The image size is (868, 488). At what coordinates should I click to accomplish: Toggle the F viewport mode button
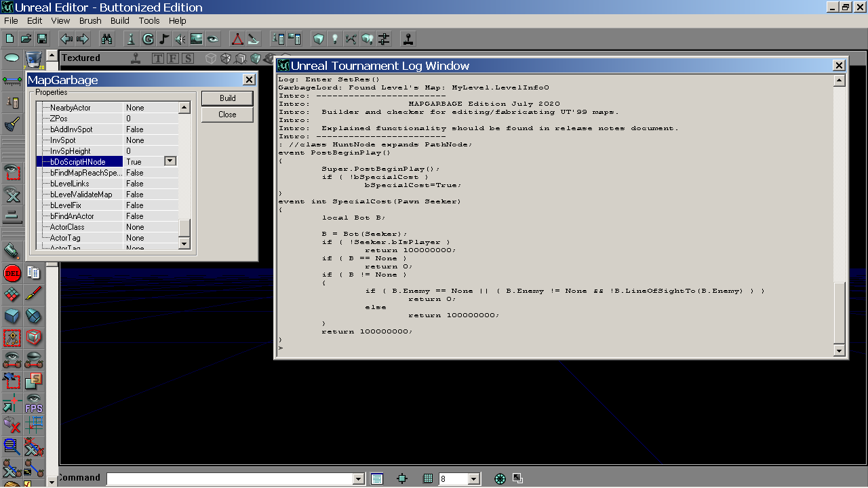pyautogui.click(x=173, y=58)
